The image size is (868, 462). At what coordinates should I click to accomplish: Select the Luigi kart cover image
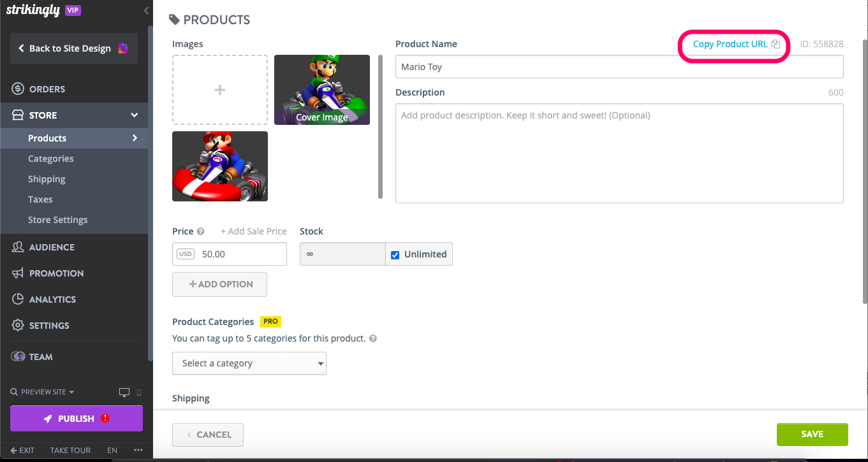coord(322,90)
